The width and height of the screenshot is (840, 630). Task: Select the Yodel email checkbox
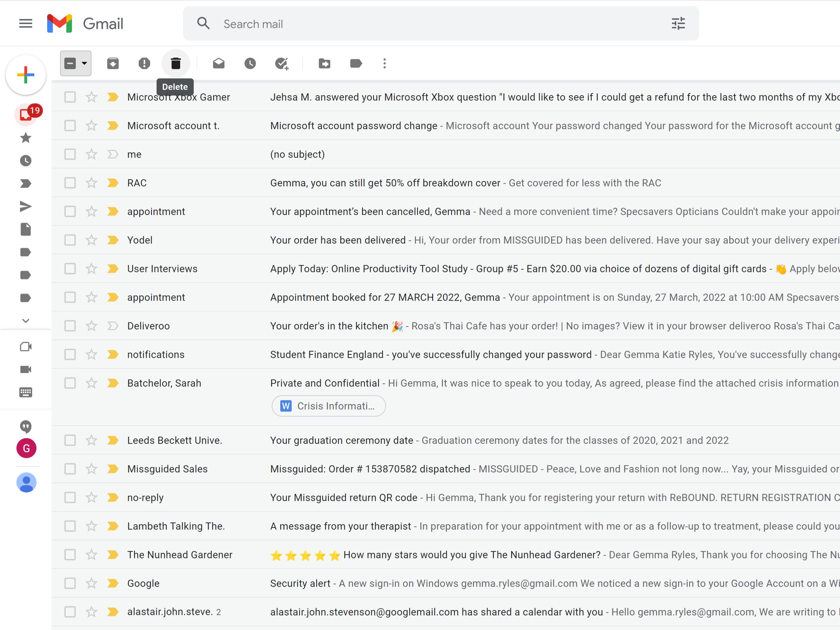70,240
